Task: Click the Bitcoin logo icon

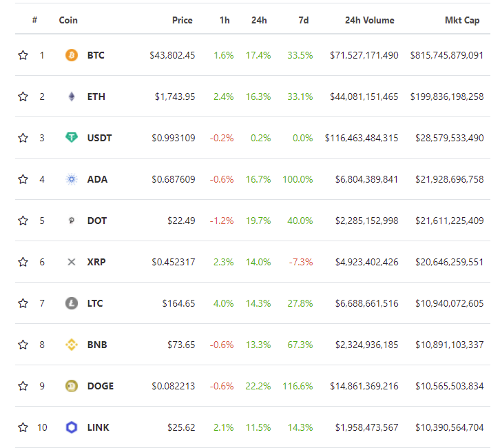Action: pos(72,55)
